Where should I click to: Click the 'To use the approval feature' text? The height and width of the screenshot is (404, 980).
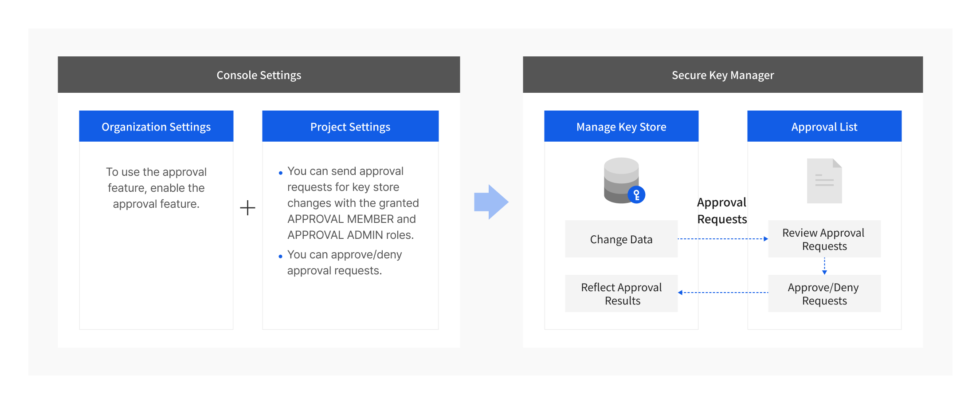coord(156,188)
